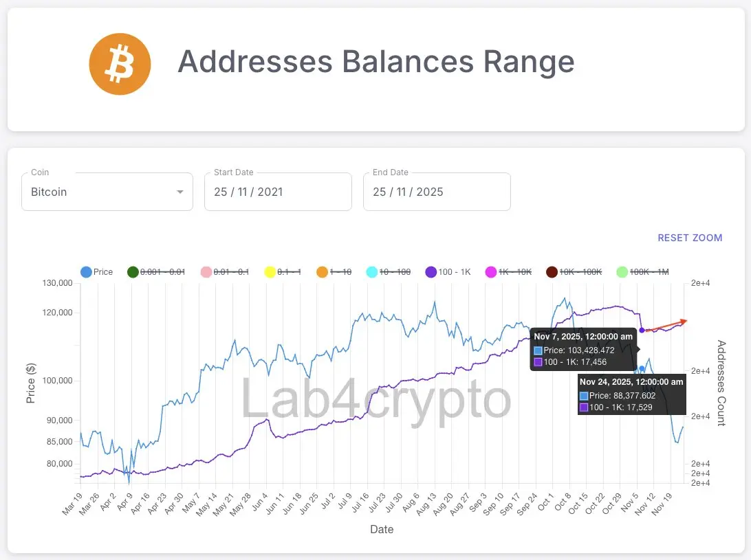Enable the dark green 0.001 - 0.01 legend dot
Image resolution: width=751 pixels, height=560 pixels.
[x=133, y=272]
